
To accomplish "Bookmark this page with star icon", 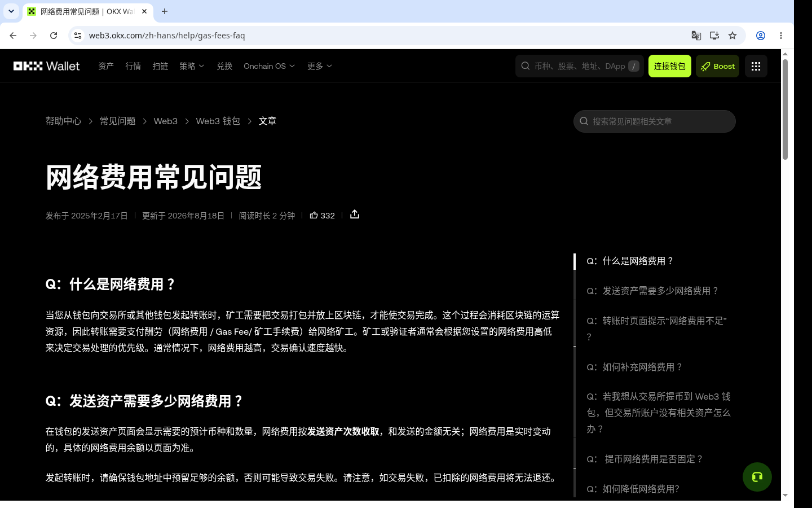I will coord(732,36).
